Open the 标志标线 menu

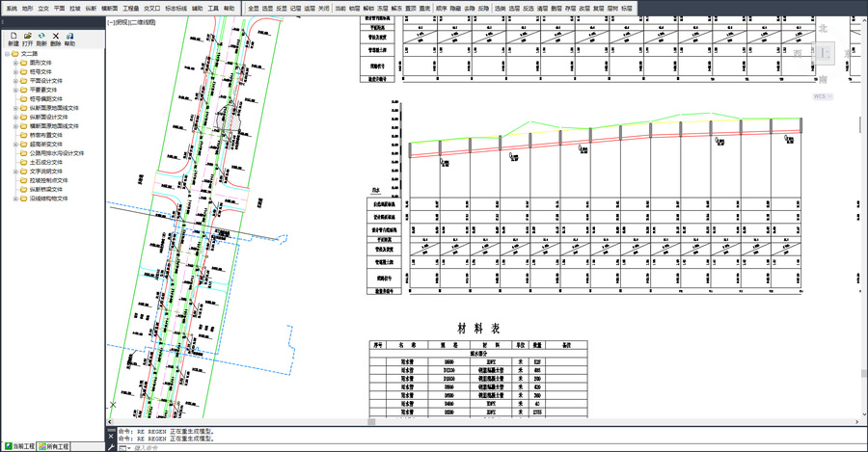[x=176, y=9]
